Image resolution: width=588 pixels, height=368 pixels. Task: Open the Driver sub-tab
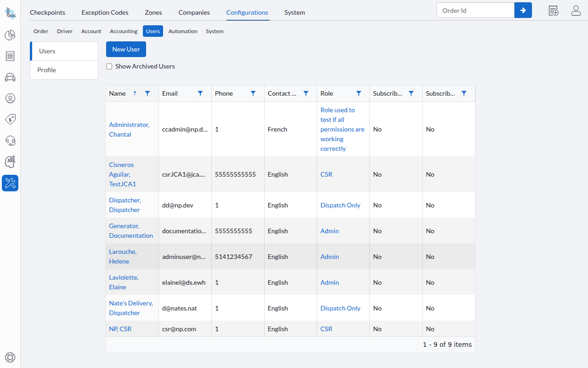65,31
